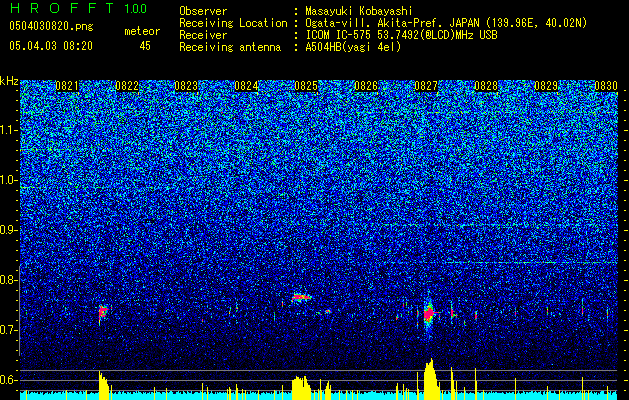Click the 0827 time marker
This screenshot has width=629, height=400.
(x=426, y=86)
